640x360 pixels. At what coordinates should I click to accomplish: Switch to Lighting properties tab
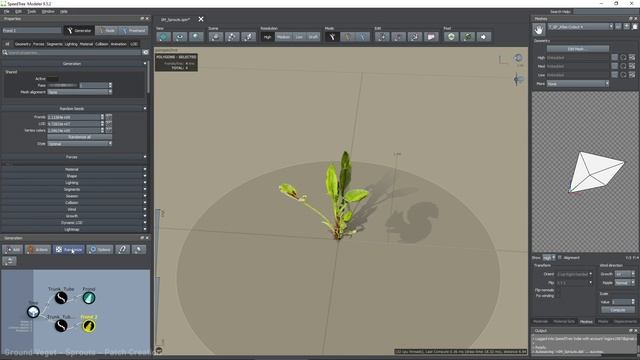coord(71,44)
